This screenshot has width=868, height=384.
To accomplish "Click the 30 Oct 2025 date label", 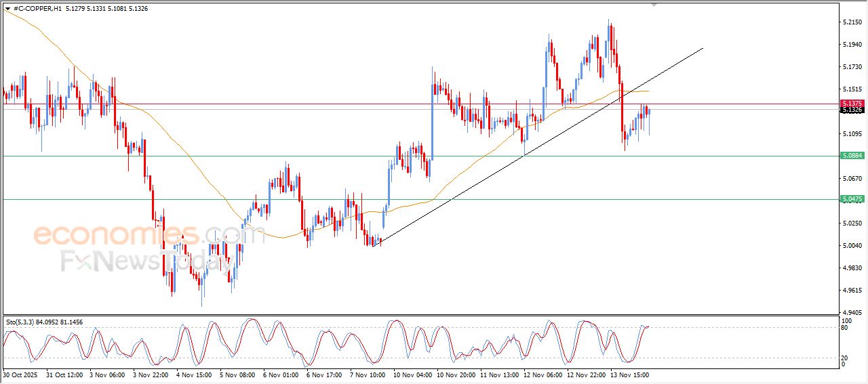I will (x=20, y=374).
